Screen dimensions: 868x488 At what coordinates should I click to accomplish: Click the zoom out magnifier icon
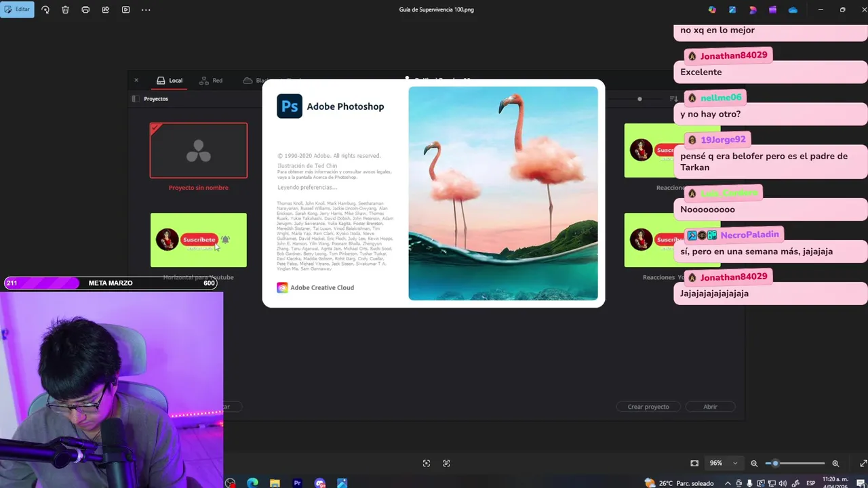click(x=754, y=464)
